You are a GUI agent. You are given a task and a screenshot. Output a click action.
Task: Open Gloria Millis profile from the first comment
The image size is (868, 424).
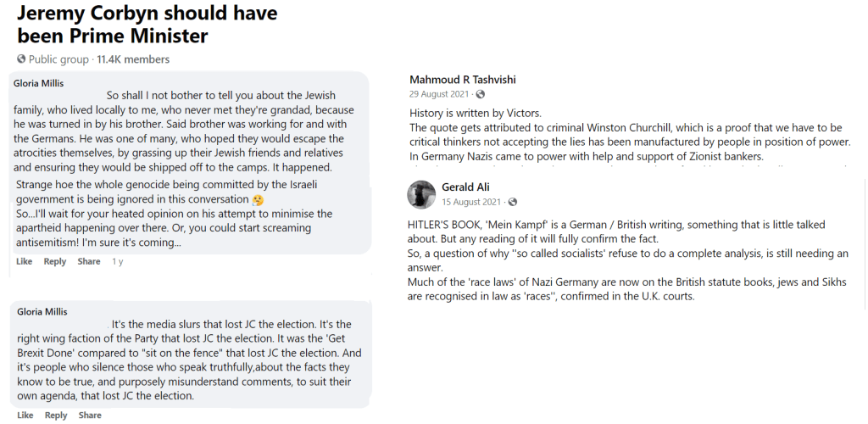pyautogui.click(x=40, y=83)
